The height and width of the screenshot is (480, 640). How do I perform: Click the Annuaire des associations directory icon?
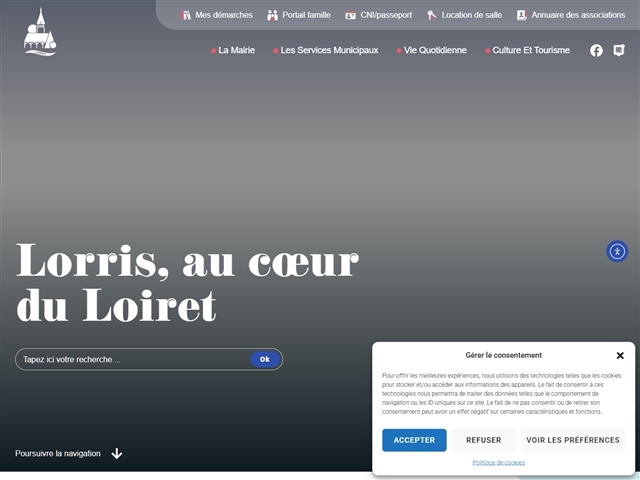[x=521, y=16]
